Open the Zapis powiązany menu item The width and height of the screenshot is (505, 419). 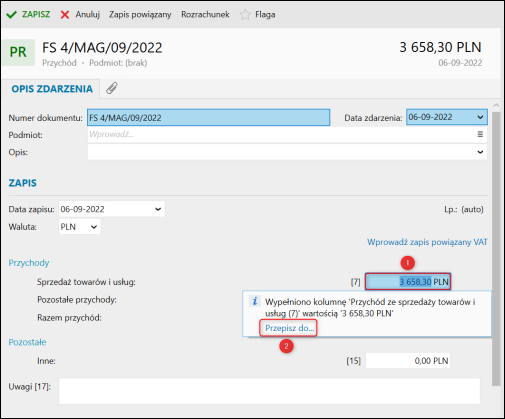pyautogui.click(x=140, y=15)
